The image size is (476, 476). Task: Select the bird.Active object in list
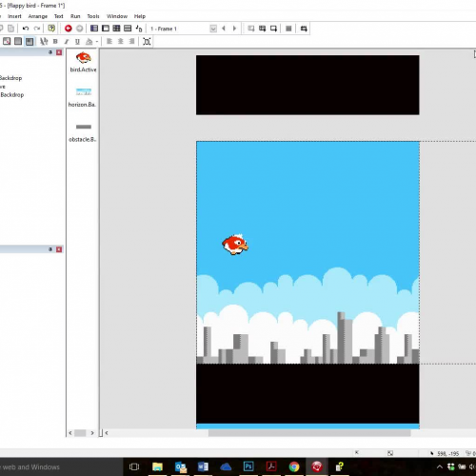pos(83,62)
